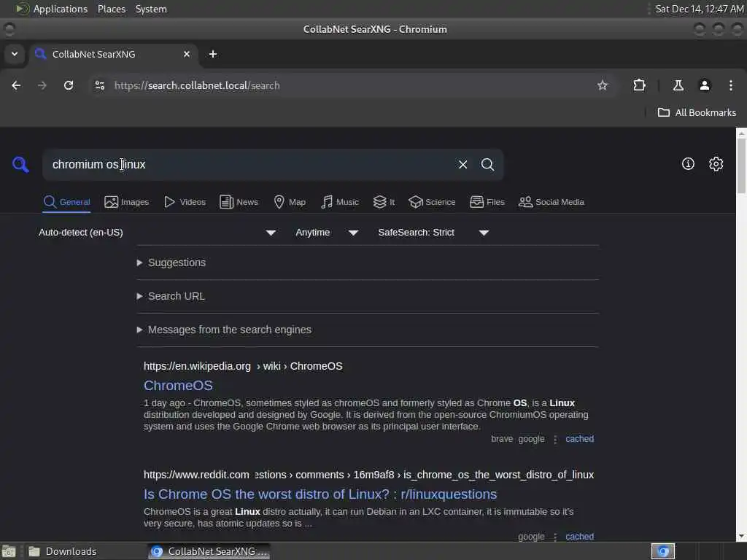View site information icon in address bar
This screenshot has width=747, height=560.
click(x=99, y=85)
